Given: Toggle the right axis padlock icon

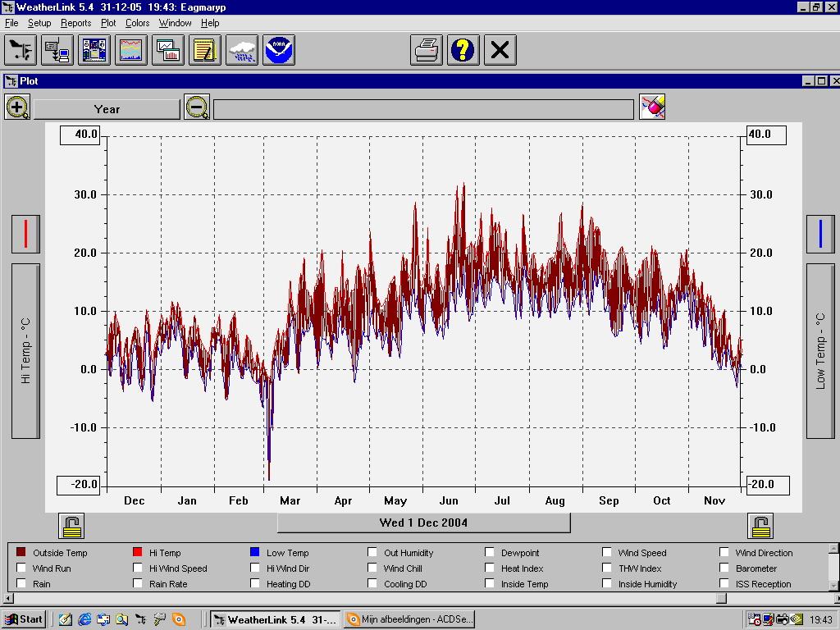Looking at the screenshot, I should (760, 526).
